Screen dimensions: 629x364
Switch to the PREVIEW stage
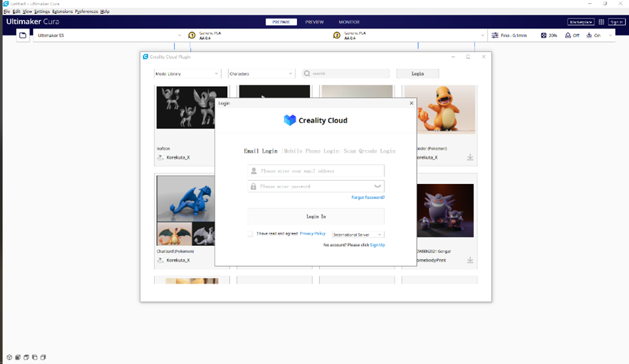(x=314, y=22)
